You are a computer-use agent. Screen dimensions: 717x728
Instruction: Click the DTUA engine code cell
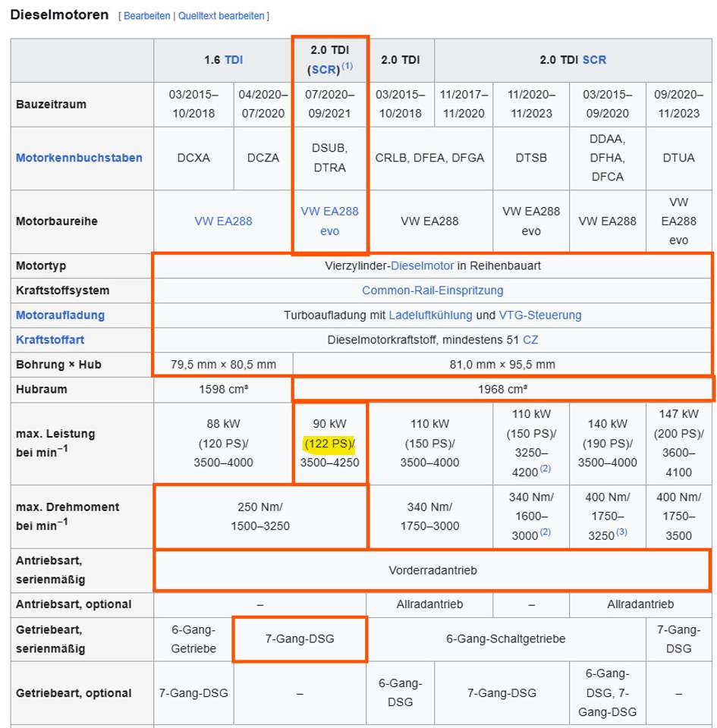tap(678, 158)
